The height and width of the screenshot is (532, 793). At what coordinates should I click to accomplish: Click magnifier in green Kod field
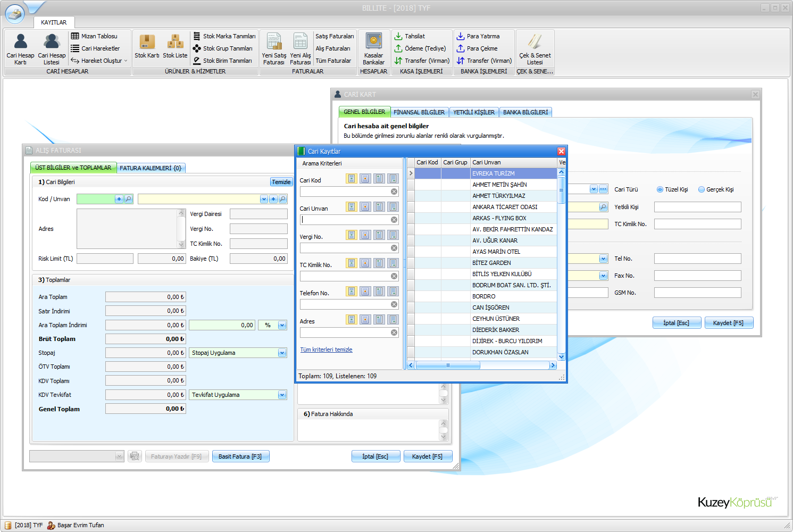coord(128,199)
